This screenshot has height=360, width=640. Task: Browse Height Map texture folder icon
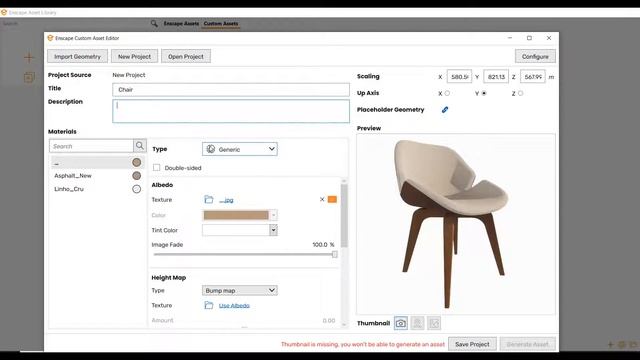pyautogui.click(x=209, y=305)
